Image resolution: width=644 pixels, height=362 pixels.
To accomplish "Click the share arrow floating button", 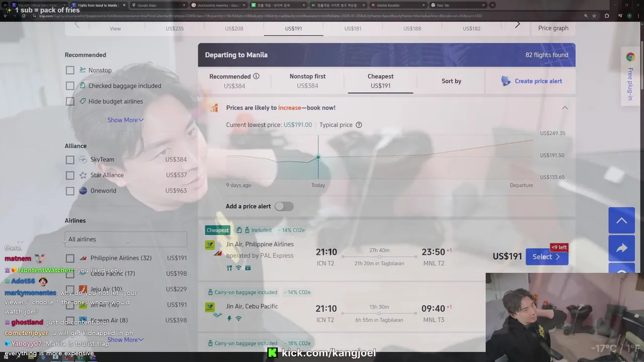I will [x=622, y=248].
